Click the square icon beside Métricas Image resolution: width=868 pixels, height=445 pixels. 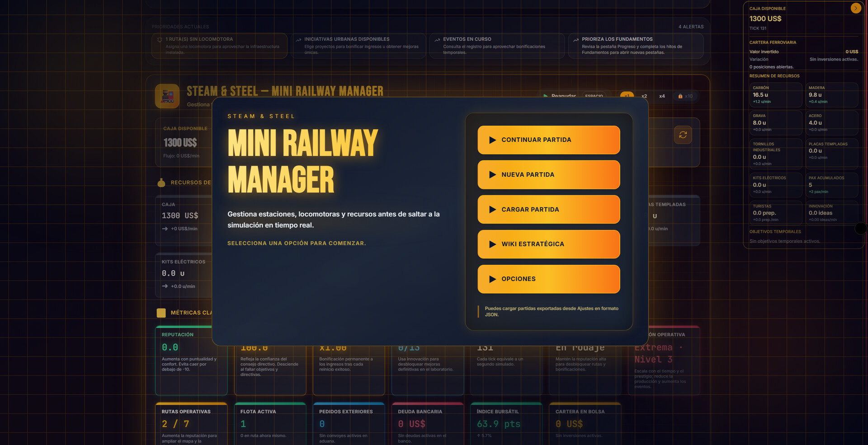pos(161,313)
